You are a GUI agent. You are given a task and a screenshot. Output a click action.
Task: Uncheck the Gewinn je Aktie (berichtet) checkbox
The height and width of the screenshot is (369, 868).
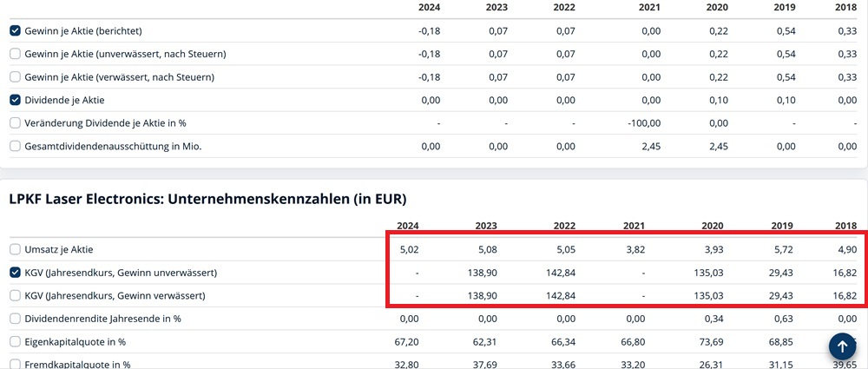pyautogui.click(x=15, y=30)
